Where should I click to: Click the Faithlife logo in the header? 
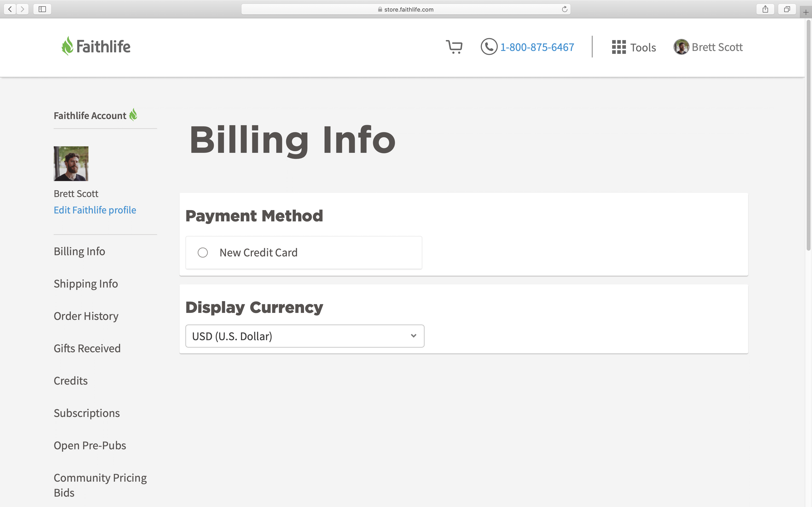(x=96, y=46)
